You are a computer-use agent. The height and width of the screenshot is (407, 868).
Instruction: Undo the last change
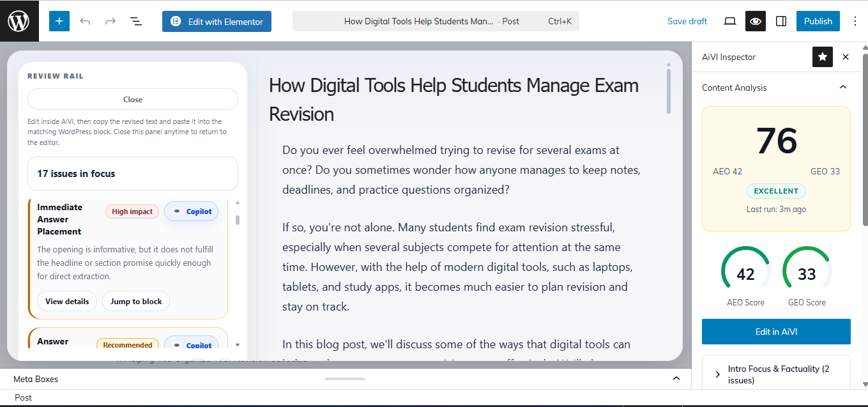85,21
